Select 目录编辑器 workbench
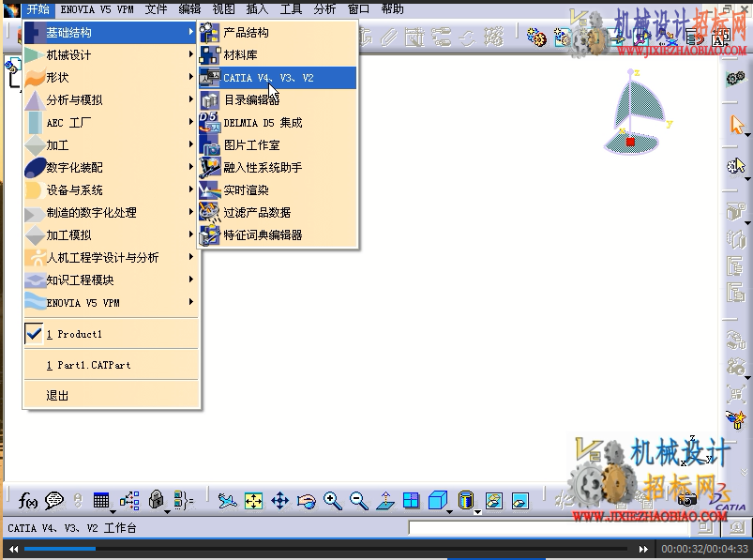753x560 pixels. coord(279,99)
